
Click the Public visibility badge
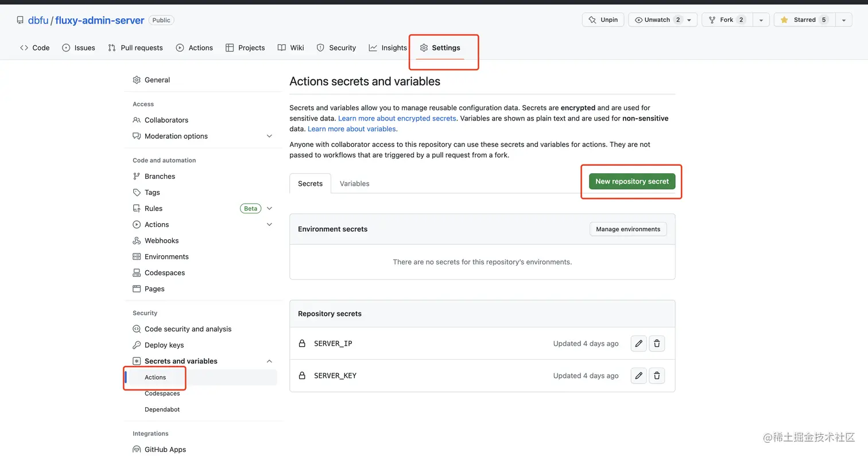pyautogui.click(x=161, y=20)
